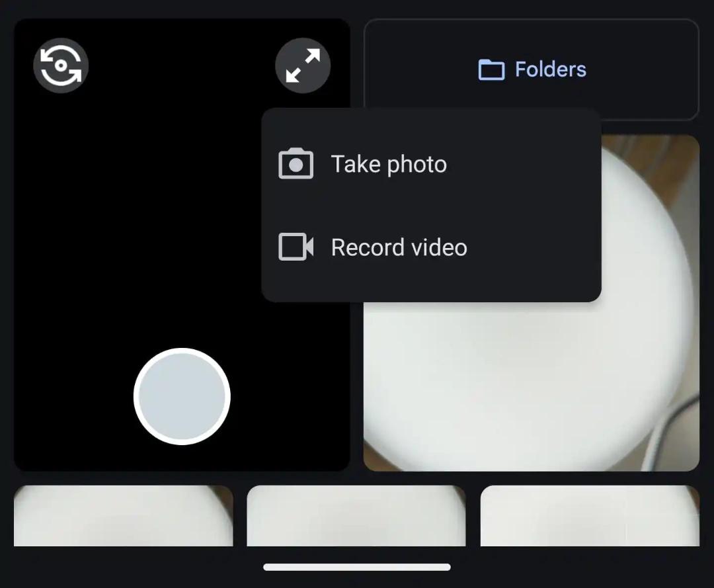Open the Folders button

[x=532, y=69]
